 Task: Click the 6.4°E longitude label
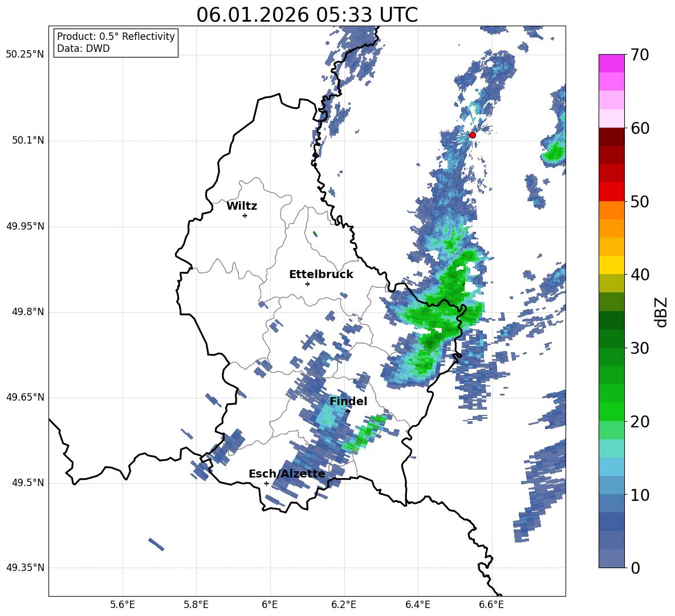[x=417, y=605]
